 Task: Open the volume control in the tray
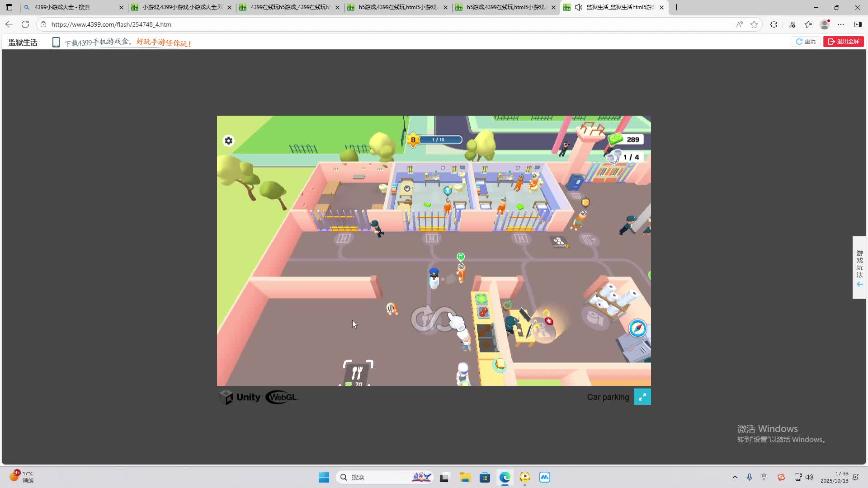point(809,477)
